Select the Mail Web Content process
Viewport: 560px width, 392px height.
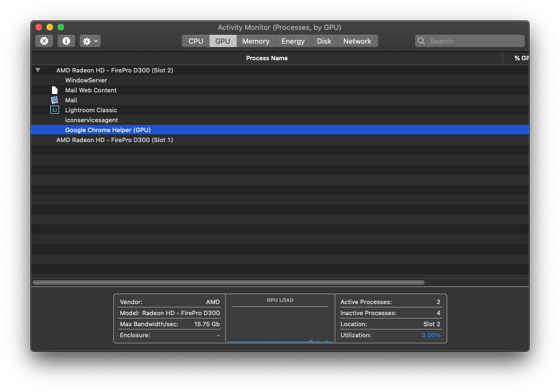[280, 91]
